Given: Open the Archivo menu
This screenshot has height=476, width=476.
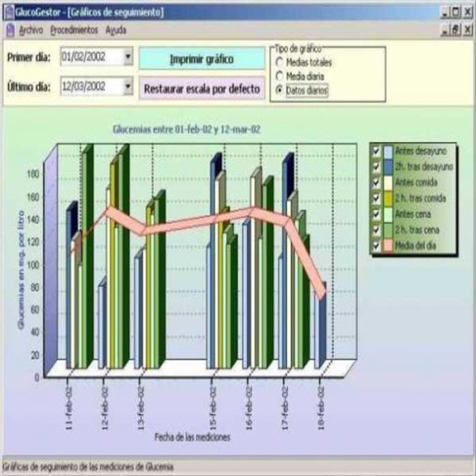Looking at the screenshot, I should [31, 30].
